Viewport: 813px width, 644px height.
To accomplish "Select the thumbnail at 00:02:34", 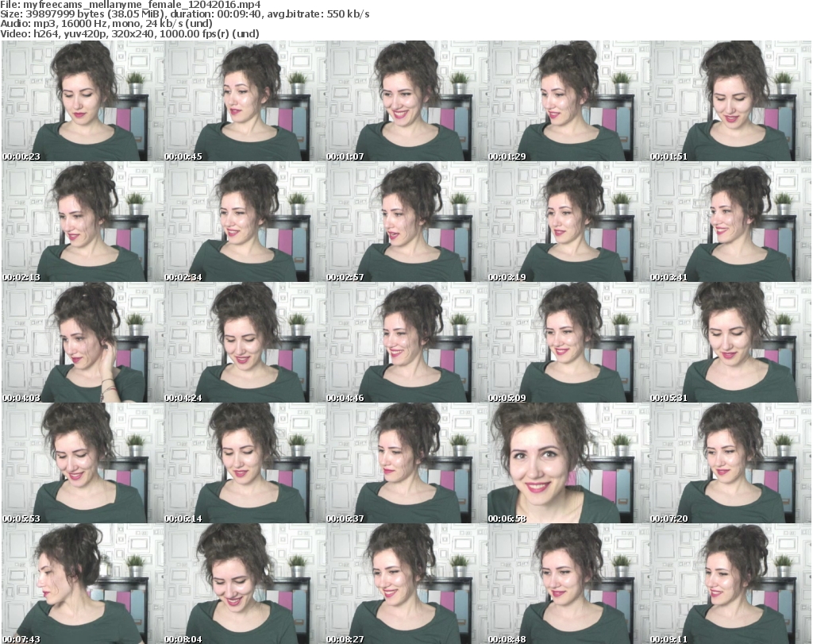I will click(x=245, y=222).
